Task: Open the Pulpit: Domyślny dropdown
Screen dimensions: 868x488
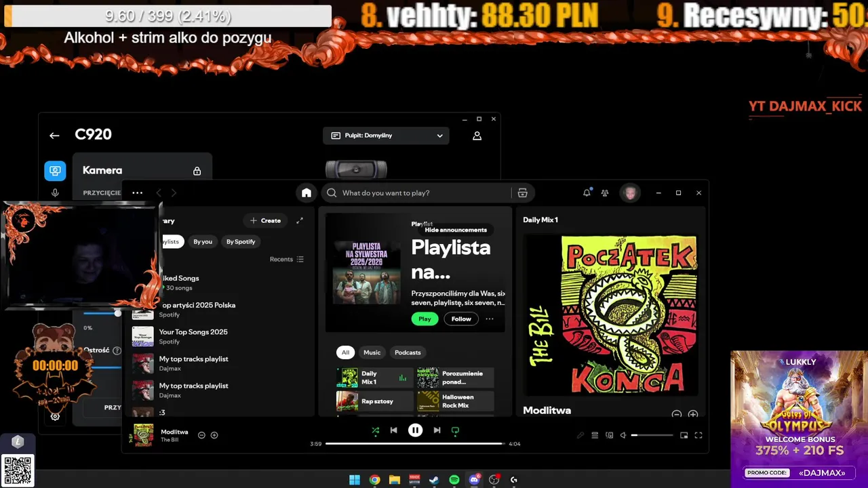Action: pos(386,136)
